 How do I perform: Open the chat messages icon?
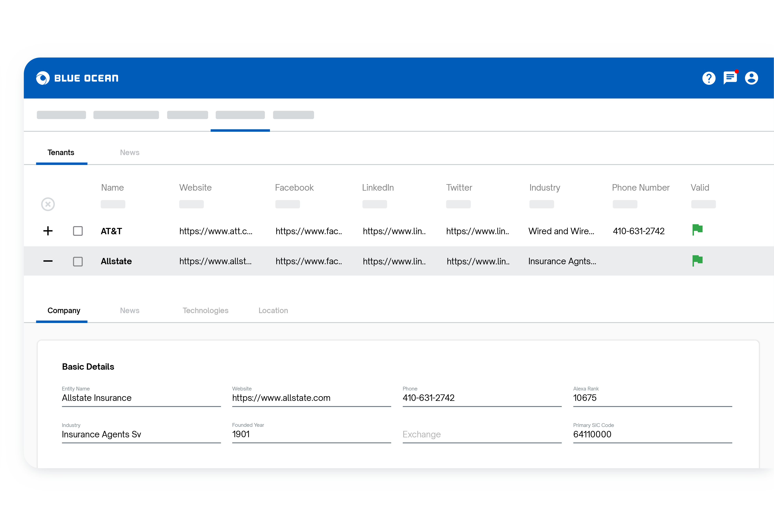[x=730, y=78]
